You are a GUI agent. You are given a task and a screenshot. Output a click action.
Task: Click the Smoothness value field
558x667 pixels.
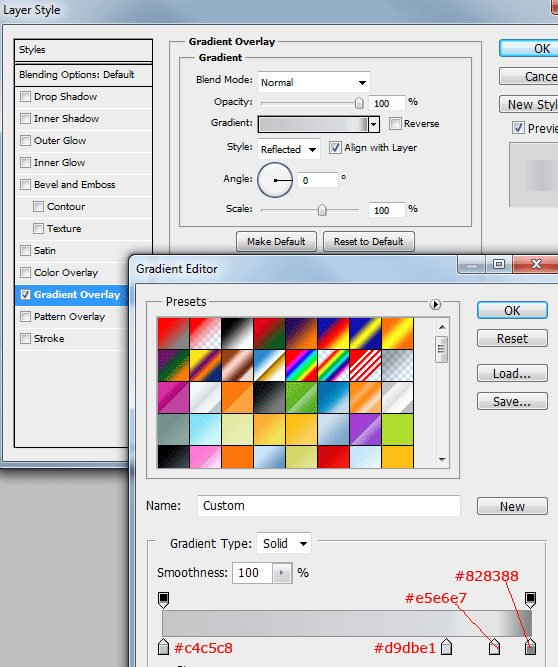[252, 573]
